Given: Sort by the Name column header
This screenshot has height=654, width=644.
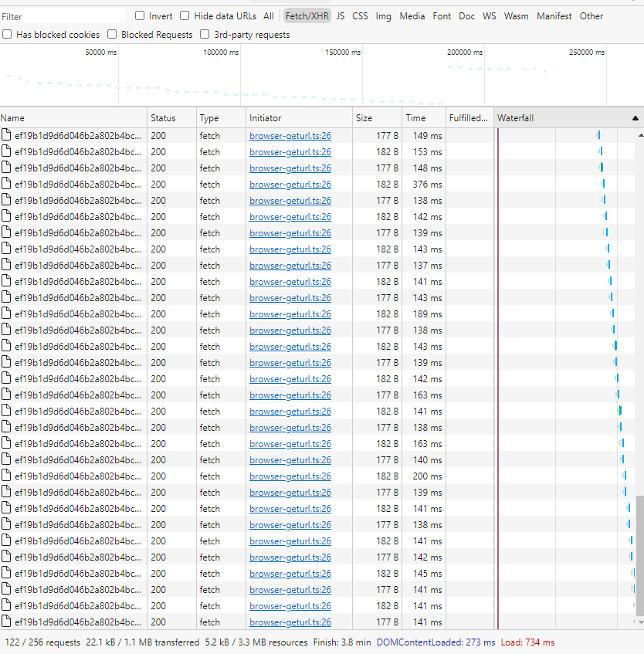Looking at the screenshot, I should pyautogui.click(x=73, y=118).
